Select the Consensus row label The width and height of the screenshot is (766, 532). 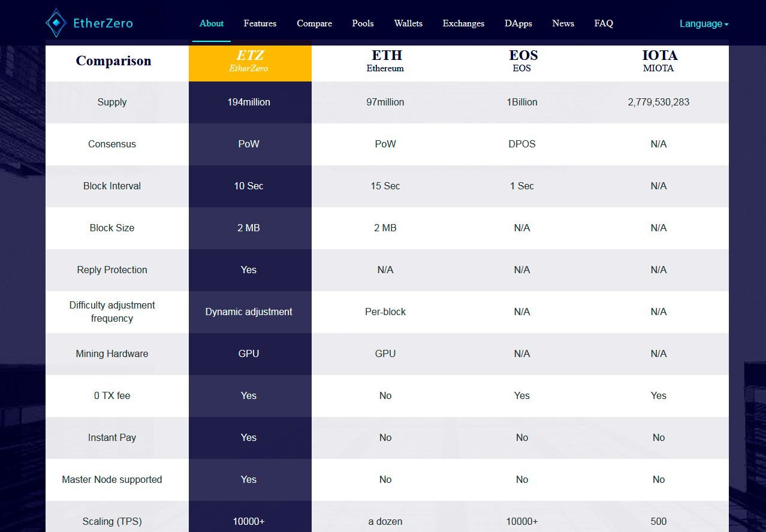[x=112, y=144]
